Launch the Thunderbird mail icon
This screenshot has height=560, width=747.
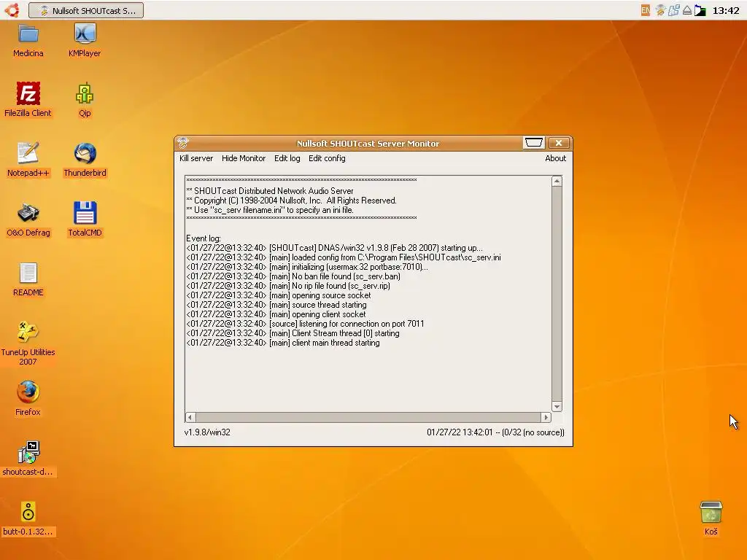pyautogui.click(x=85, y=153)
